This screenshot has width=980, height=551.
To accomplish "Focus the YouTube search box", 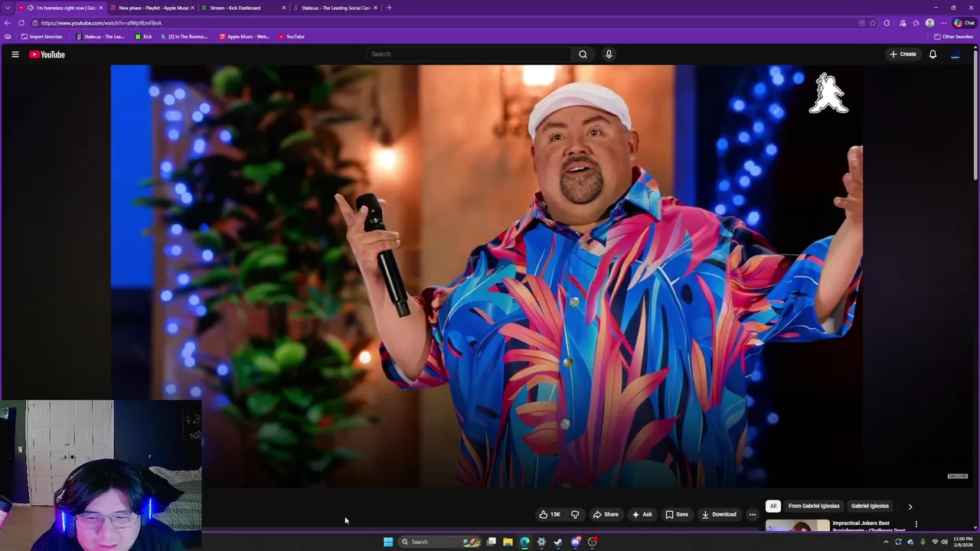I will (x=469, y=54).
